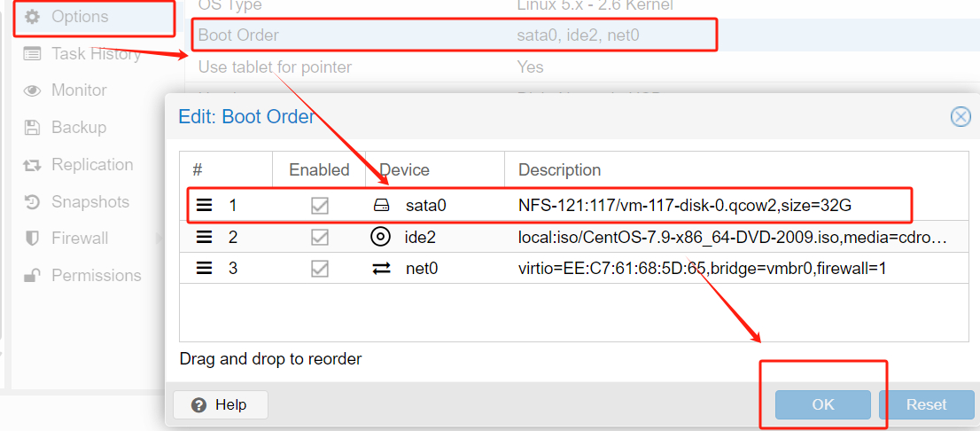Toggle the Enabled checkbox for sata0

319,205
